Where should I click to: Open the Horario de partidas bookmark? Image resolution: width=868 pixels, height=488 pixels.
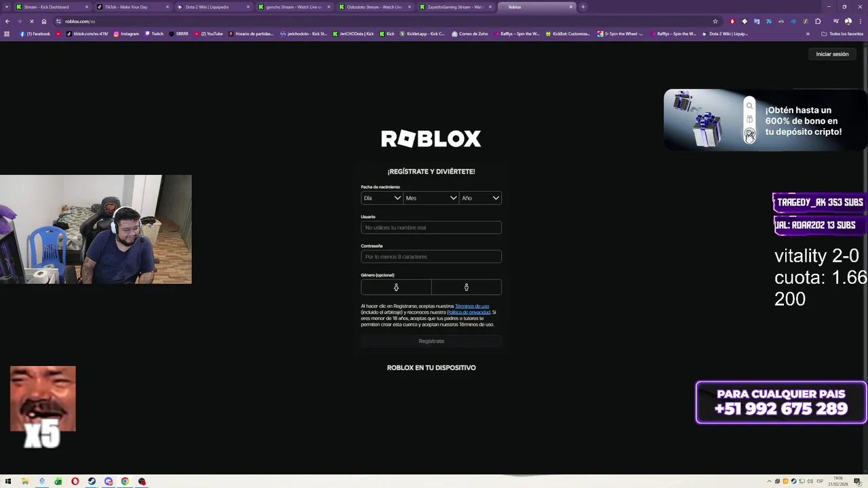(251, 34)
